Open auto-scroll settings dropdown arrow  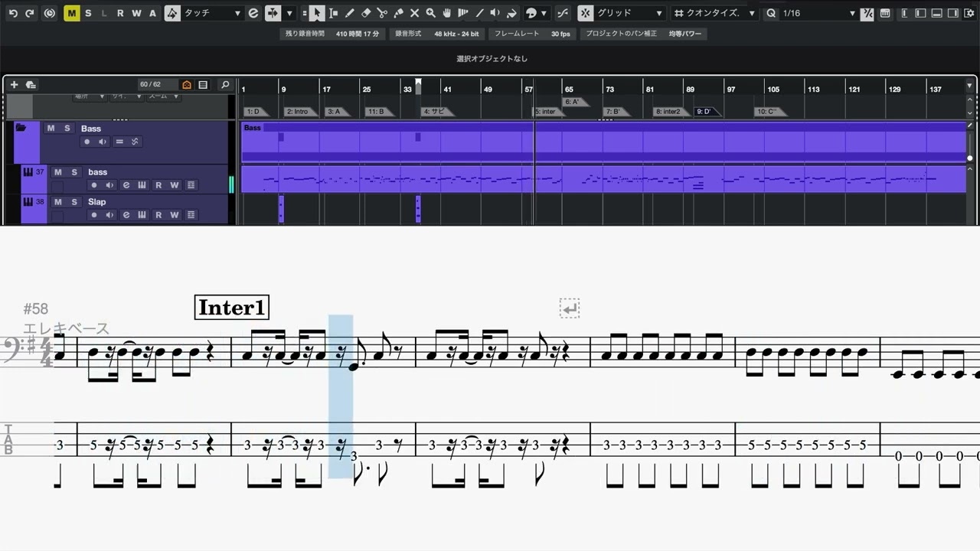(289, 13)
